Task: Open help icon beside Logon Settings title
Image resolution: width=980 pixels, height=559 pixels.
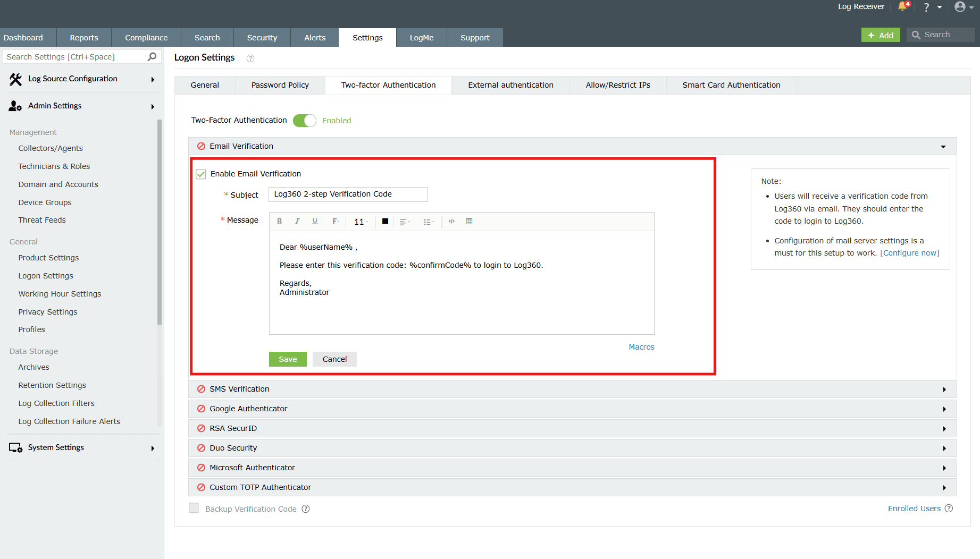Action: click(250, 58)
